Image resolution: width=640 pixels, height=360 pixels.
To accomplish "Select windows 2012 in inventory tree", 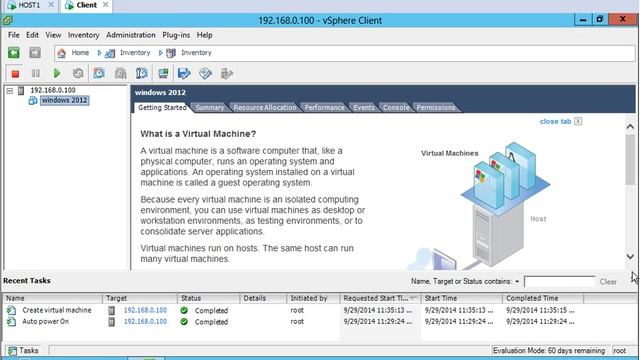I will pyautogui.click(x=64, y=100).
